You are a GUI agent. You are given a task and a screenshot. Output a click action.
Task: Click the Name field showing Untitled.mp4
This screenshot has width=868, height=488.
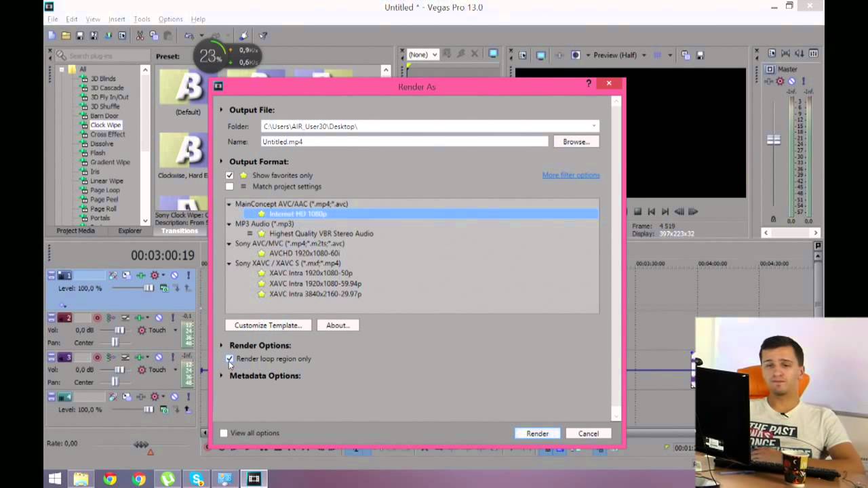404,142
